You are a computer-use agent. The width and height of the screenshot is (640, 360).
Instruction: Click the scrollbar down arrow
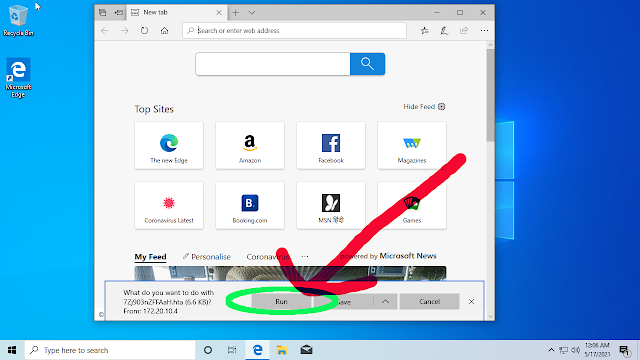coord(490,316)
